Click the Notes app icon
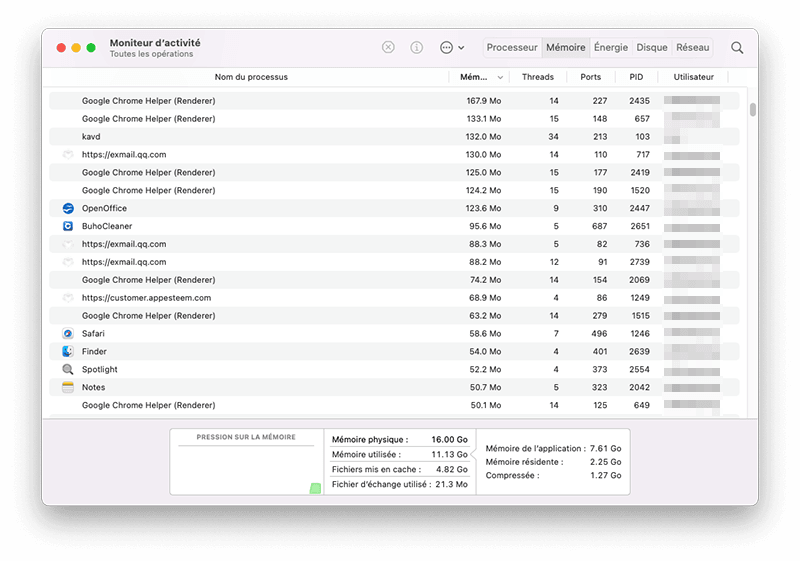 [68, 388]
